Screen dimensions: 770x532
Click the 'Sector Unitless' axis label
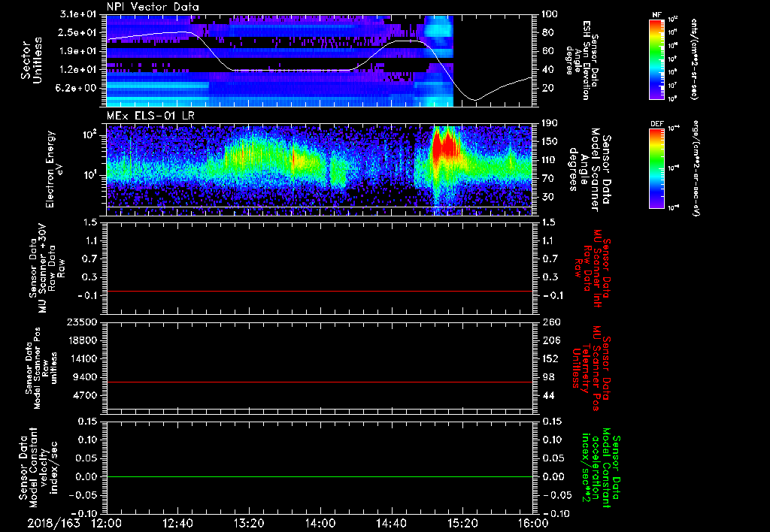coord(32,60)
